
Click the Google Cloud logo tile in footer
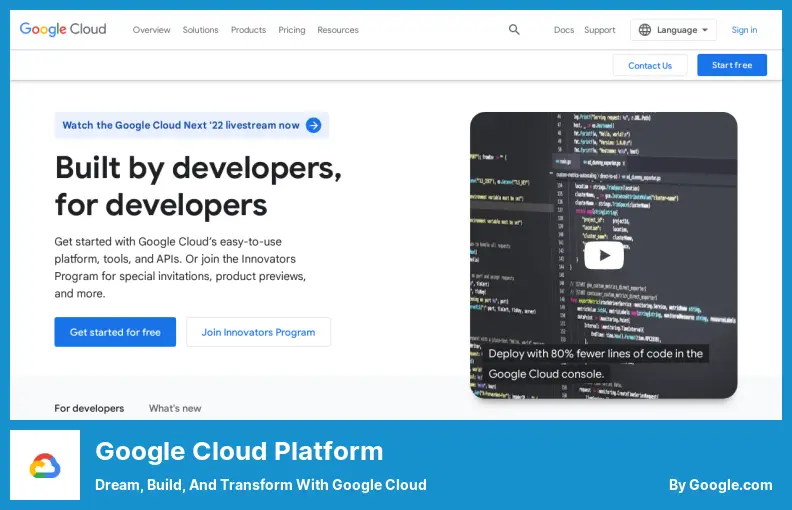point(45,465)
